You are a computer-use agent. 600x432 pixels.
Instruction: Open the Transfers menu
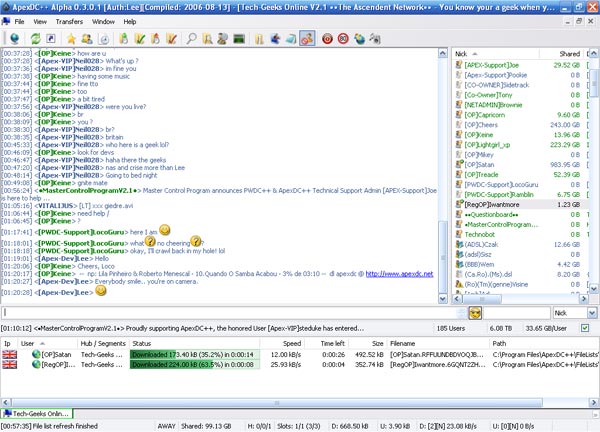[69, 22]
